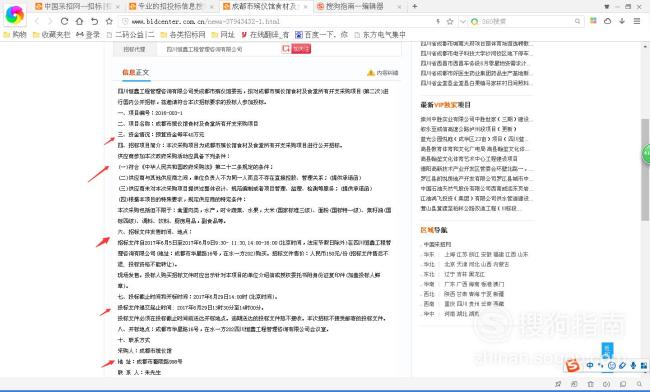The image size is (650, 392).
Task: Click the microphone voice input icon
Action: pos(633,365)
